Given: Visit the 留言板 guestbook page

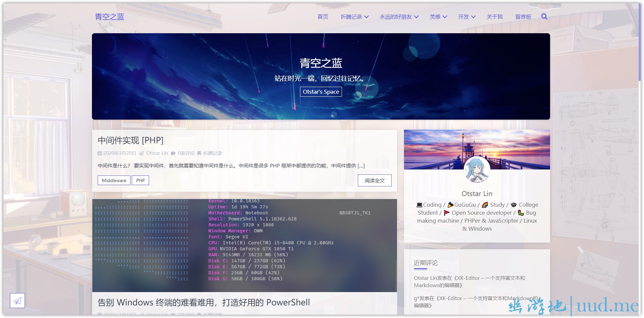Looking at the screenshot, I should click(523, 17).
